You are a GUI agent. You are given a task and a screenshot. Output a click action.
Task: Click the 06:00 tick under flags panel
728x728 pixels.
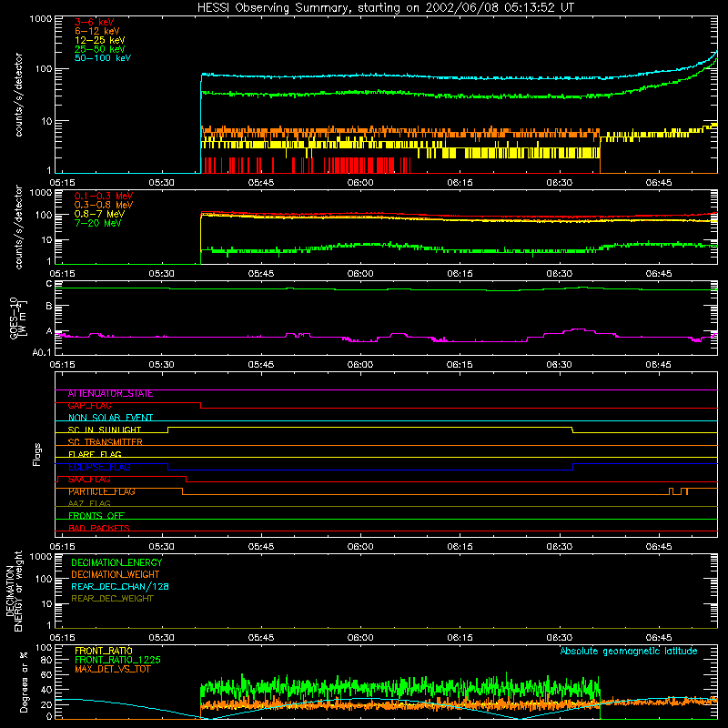click(360, 547)
